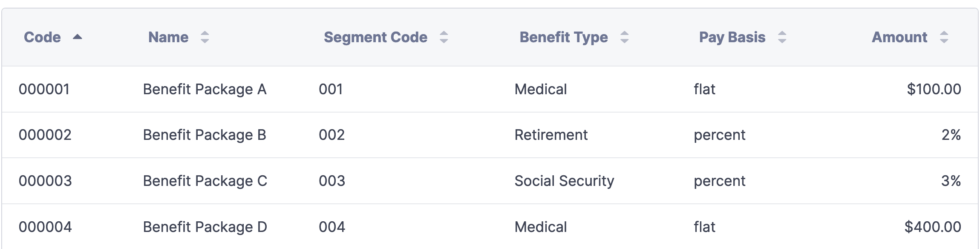Select the Benefit Package C row
Viewport: 980px width, 249px height.
[x=205, y=181]
